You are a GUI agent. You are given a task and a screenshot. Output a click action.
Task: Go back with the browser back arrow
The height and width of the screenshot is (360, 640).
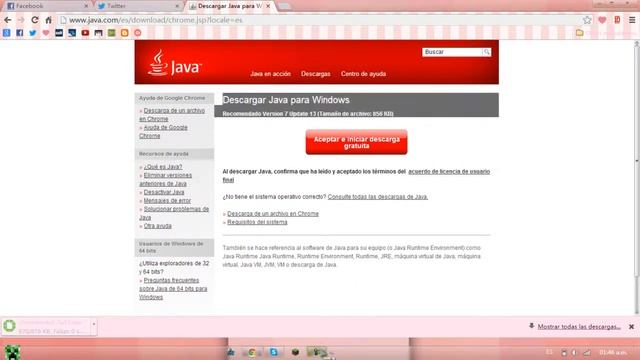point(8,20)
